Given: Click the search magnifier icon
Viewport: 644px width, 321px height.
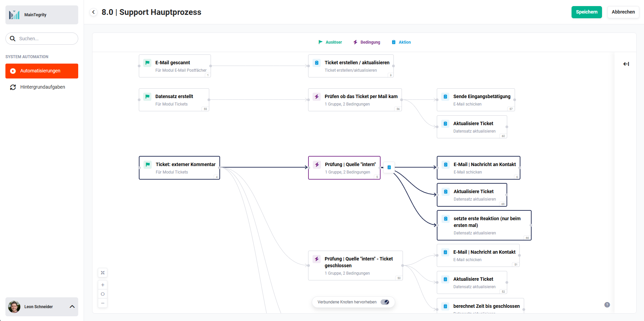Looking at the screenshot, I should pos(13,39).
